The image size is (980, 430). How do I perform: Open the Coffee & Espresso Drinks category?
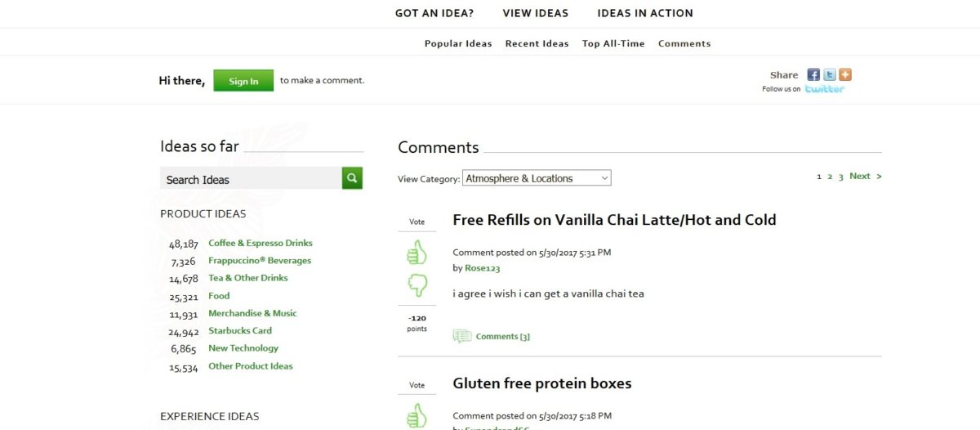tap(261, 243)
